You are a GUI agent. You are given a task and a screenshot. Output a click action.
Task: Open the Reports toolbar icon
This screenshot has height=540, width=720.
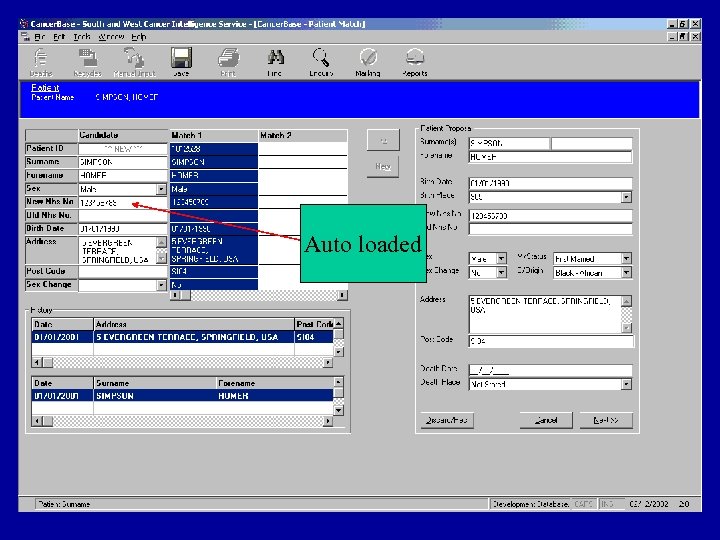click(414, 58)
